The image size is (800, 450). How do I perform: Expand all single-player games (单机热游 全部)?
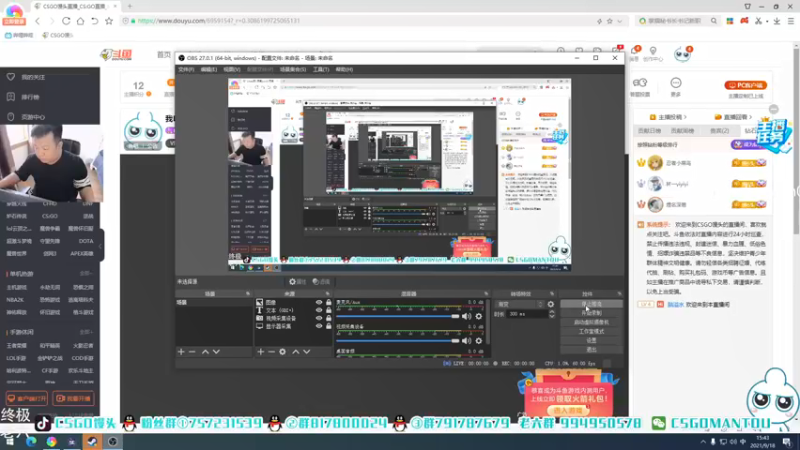point(86,274)
